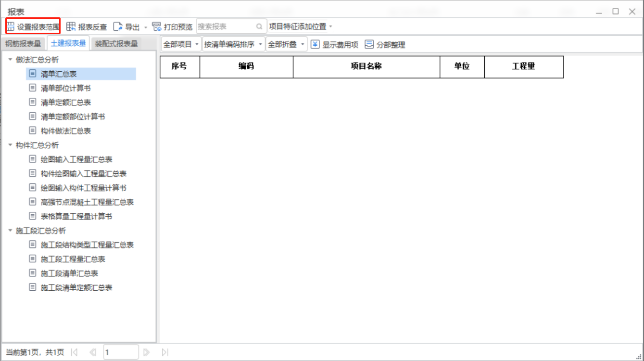Click the 打印预览 printer icon
Screen dimensions: 644x361
point(157,26)
